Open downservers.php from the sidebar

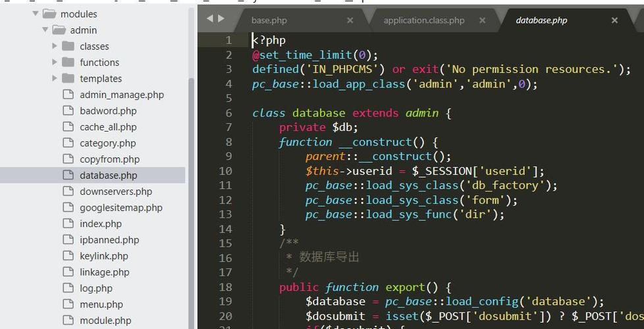116,191
